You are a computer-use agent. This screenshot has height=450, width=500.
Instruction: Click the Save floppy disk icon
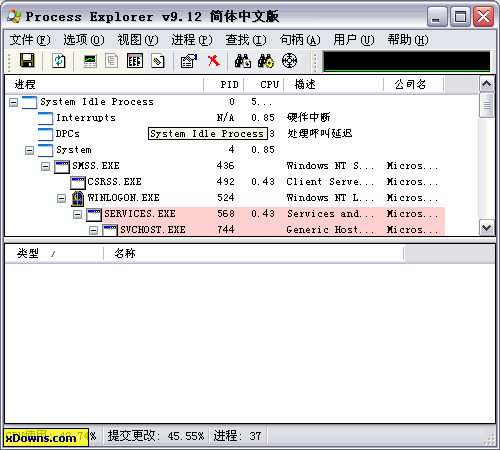(x=27, y=61)
